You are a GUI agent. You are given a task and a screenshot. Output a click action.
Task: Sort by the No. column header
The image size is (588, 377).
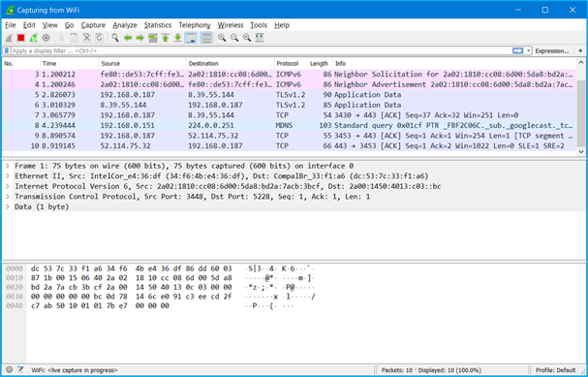click(x=20, y=63)
